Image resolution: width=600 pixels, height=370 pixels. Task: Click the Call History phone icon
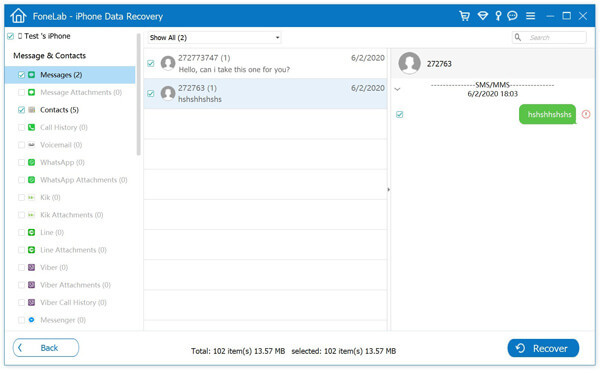[x=31, y=127]
